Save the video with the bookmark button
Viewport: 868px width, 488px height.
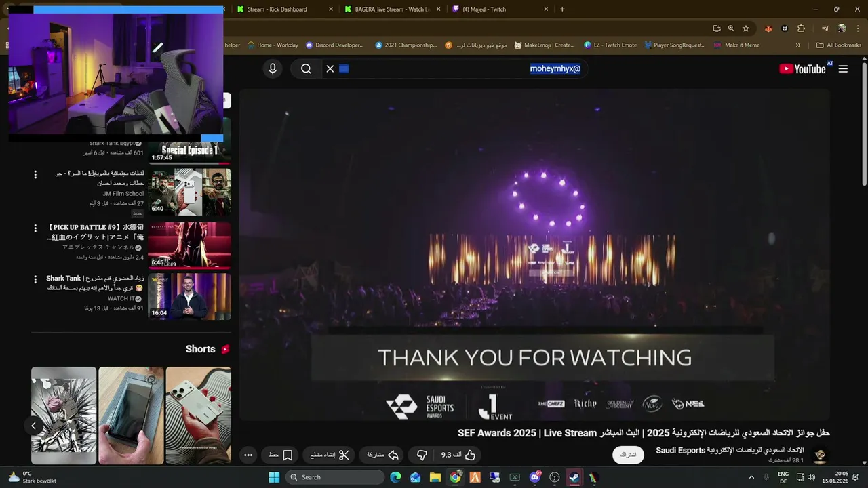[281, 455]
